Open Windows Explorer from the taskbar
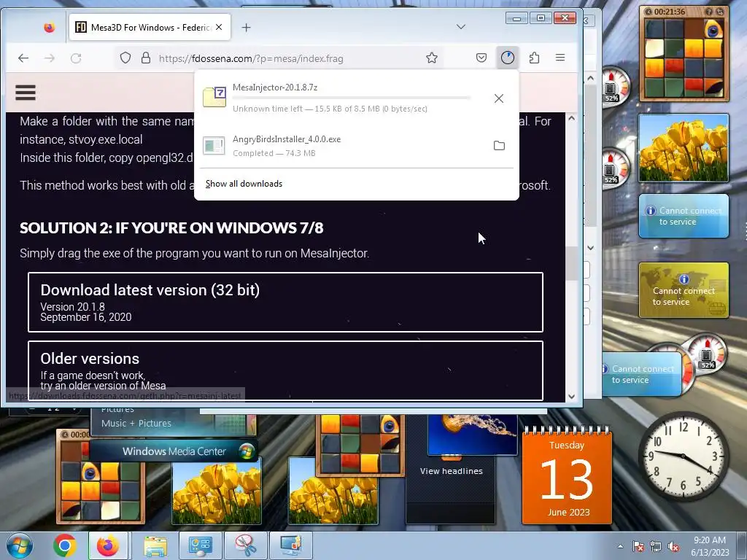Image resolution: width=747 pixels, height=560 pixels. [155, 545]
